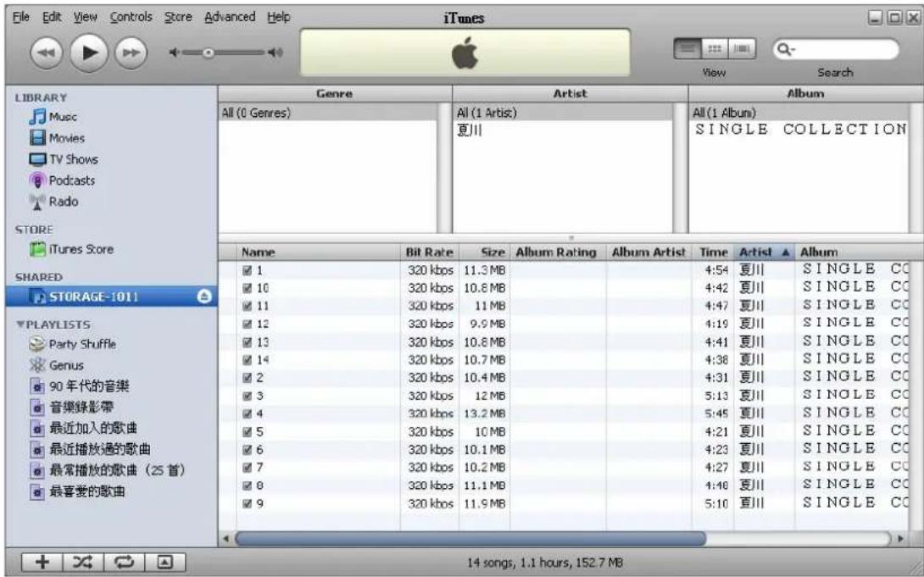
Task: Sort songs by Size column header
Action: pyautogui.click(x=484, y=252)
